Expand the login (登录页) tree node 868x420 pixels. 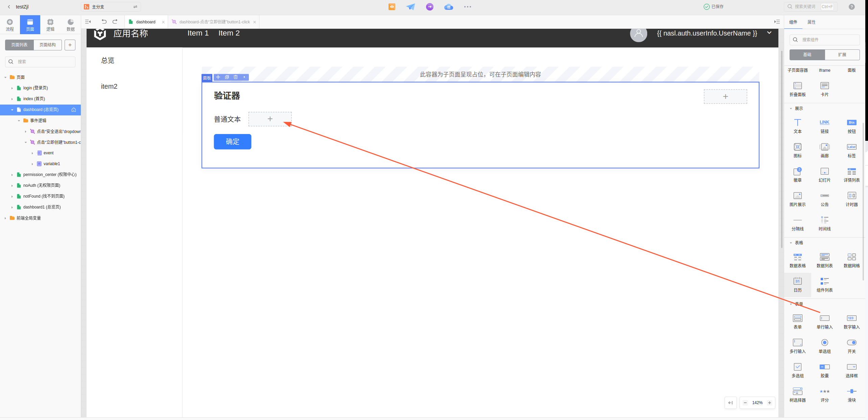click(12, 88)
